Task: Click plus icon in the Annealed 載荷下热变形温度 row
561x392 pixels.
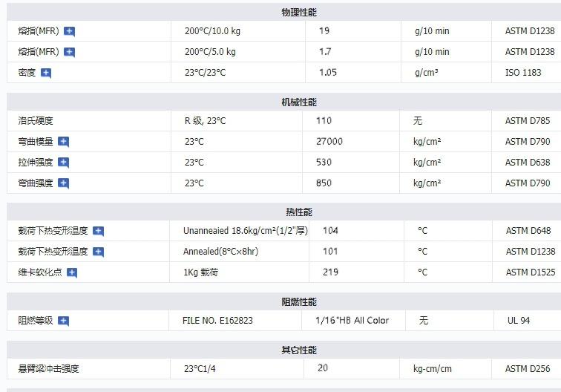Action: (99, 252)
